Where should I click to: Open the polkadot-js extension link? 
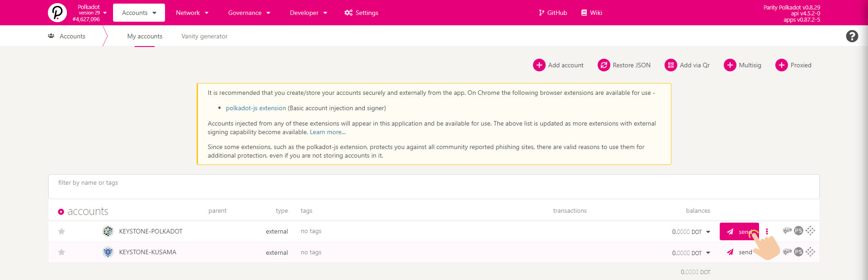(x=256, y=108)
